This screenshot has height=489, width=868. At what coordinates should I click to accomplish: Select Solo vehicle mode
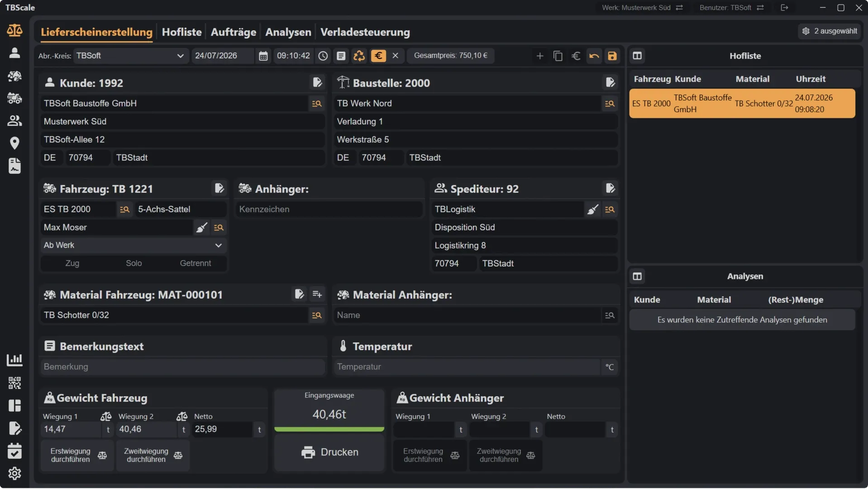pyautogui.click(x=134, y=264)
